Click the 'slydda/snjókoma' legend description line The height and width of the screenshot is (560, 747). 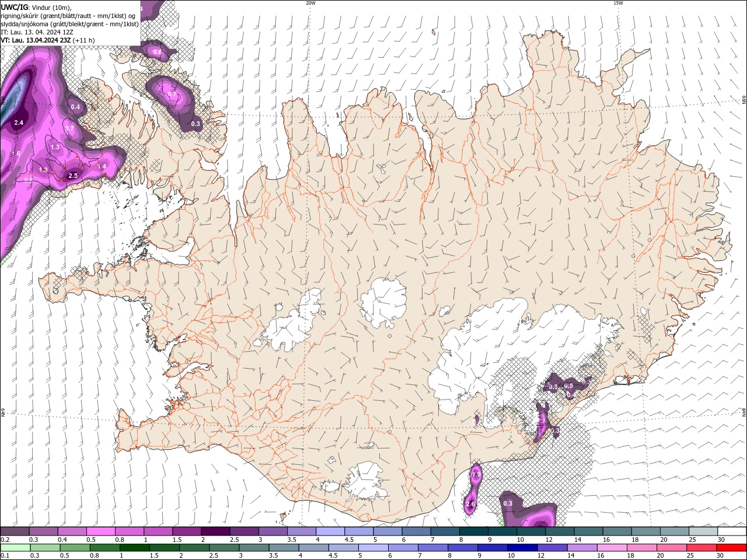(70, 24)
